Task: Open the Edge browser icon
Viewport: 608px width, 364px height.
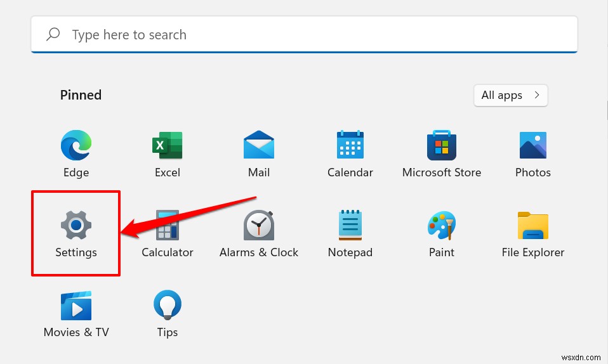Action: [x=76, y=145]
